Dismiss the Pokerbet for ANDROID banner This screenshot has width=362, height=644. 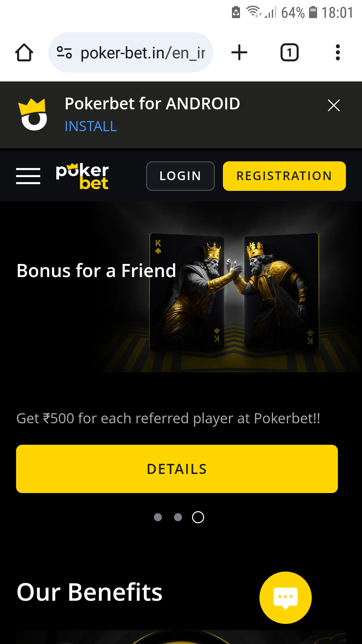pyautogui.click(x=334, y=105)
